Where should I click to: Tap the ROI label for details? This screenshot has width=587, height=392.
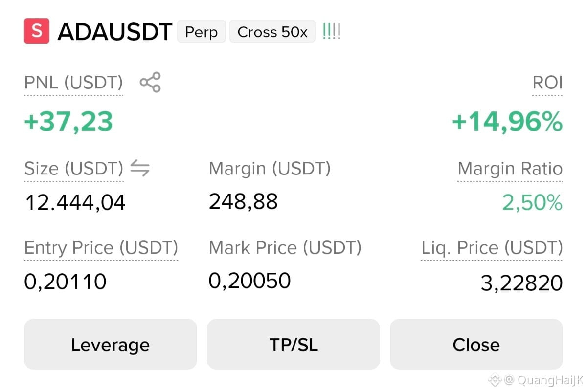[x=547, y=83]
